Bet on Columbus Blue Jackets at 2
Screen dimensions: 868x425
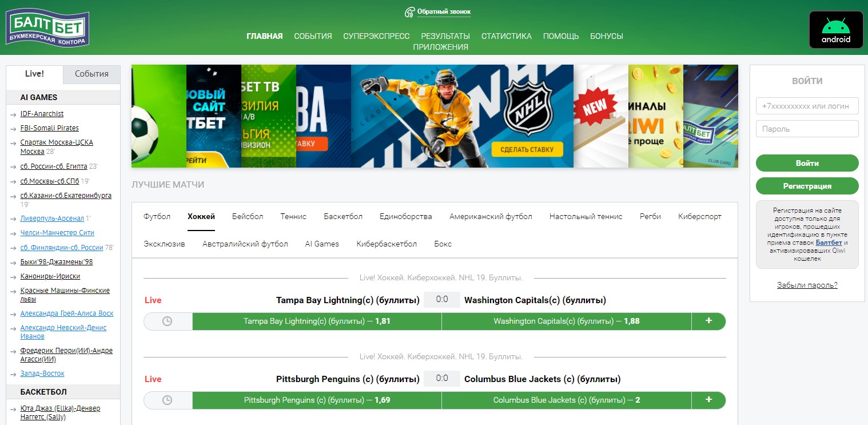click(x=567, y=400)
